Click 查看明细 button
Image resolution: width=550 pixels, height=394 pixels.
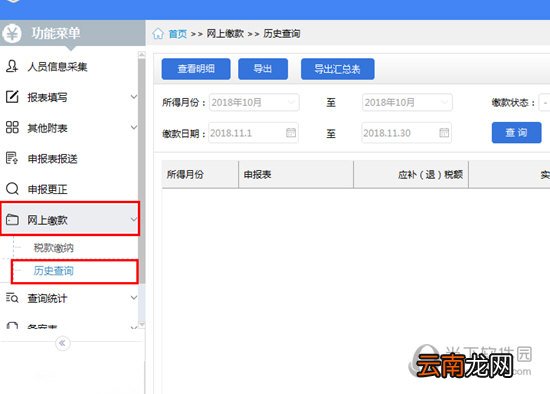[x=196, y=69]
